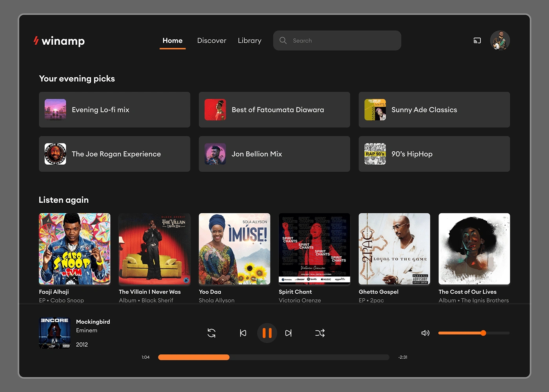This screenshot has width=549, height=392.
Task: Click the 'Listen again' heading
Action: 64,200
